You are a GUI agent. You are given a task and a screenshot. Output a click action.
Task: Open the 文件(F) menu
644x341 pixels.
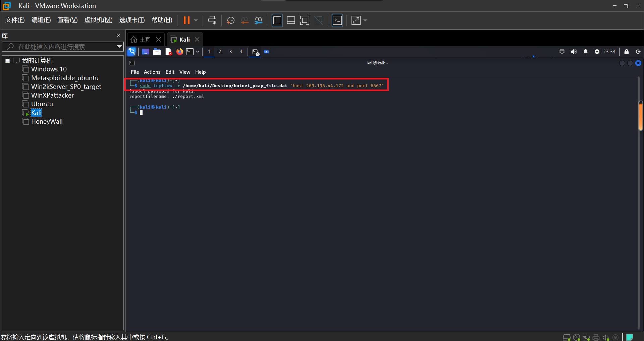(x=15, y=20)
